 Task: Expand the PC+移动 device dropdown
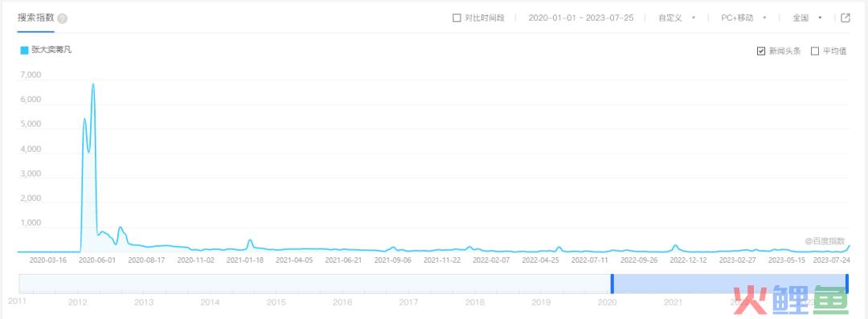point(743,18)
